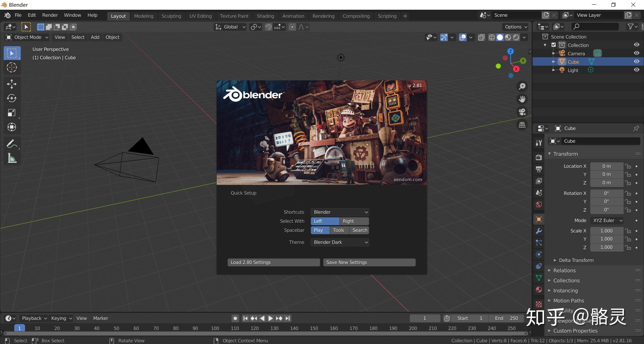Click frame 100 on the timeline

(x=215, y=328)
